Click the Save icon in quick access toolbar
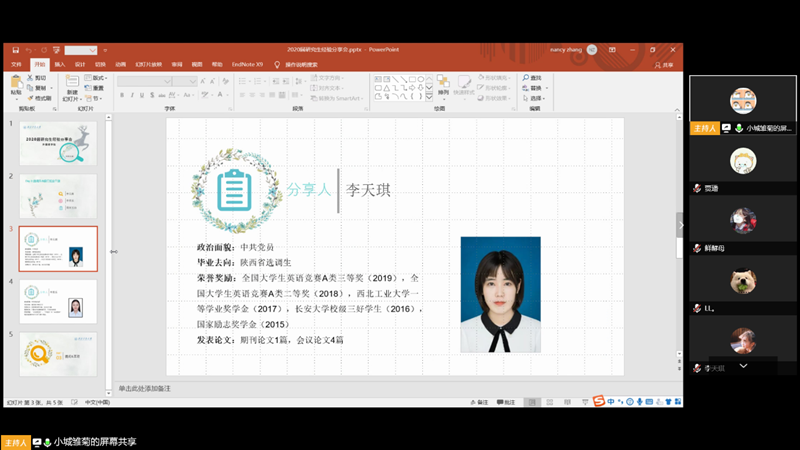This screenshot has height=450, width=800. pos(15,49)
